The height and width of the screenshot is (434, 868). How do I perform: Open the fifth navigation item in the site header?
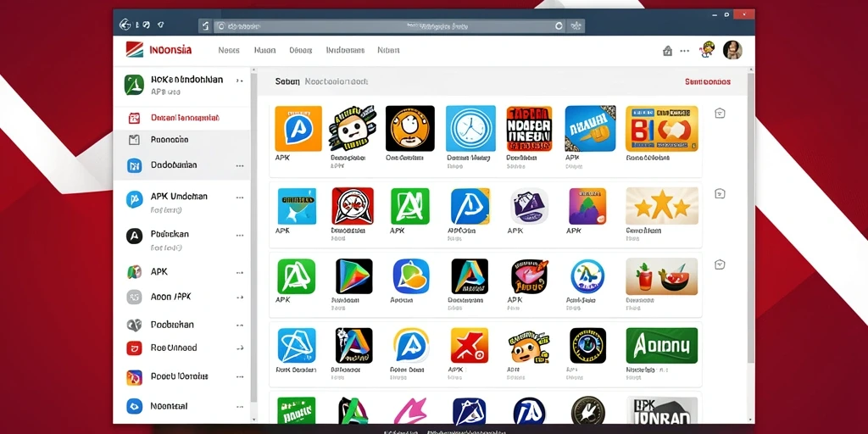click(x=388, y=50)
